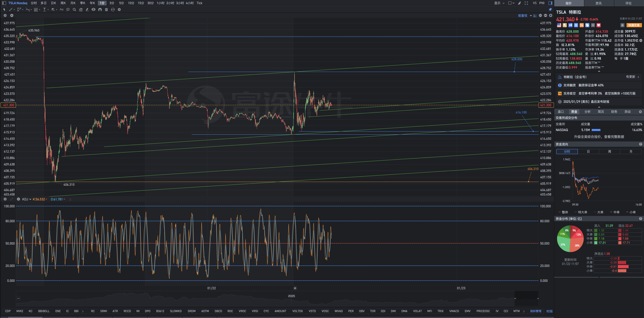The width and height of the screenshot is (644, 318).
Task: Expand KDJ panel with diagonal arrows
Action: click(12, 199)
